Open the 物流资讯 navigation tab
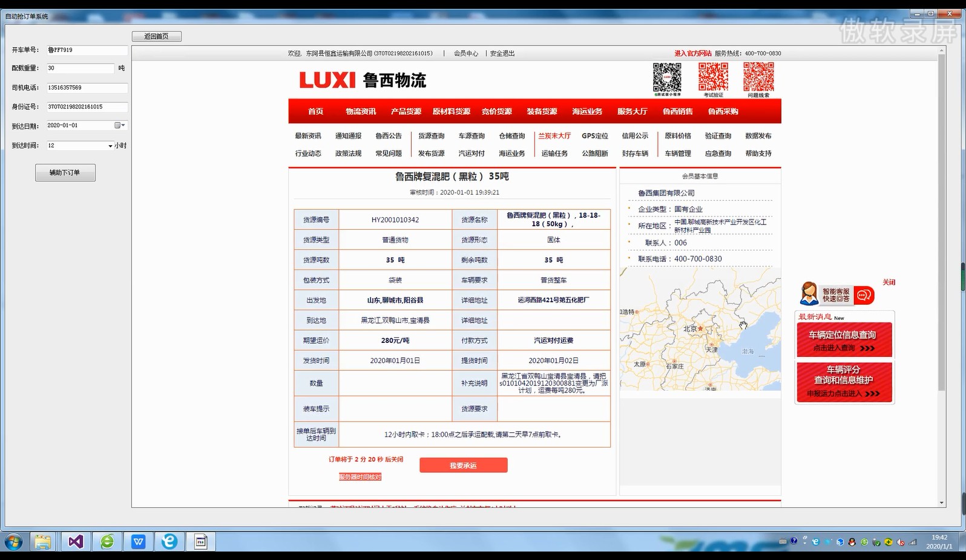Screen dimensions: 966x560 361,111
